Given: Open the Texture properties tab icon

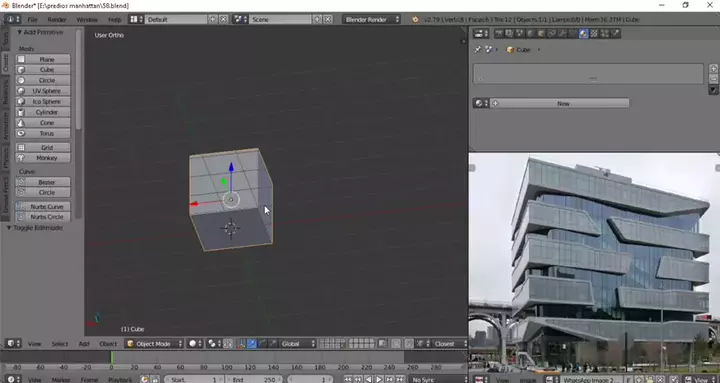Looking at the screenshot, I should coord(594,33).
